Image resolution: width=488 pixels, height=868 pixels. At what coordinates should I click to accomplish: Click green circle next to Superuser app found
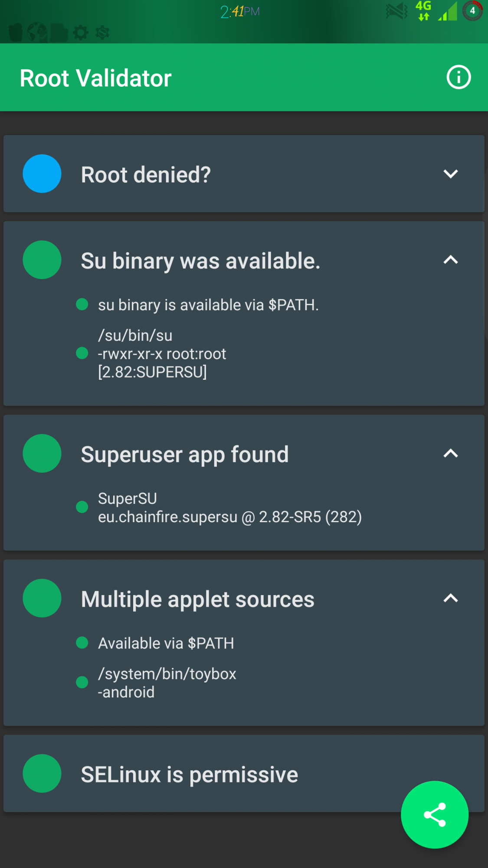click(42, 454)
